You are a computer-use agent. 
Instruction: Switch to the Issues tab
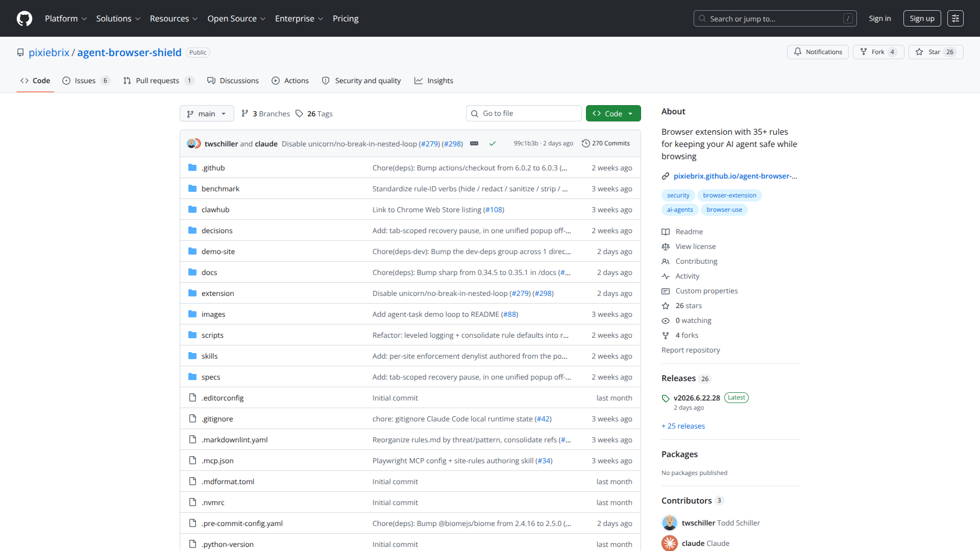coord(86,81)
